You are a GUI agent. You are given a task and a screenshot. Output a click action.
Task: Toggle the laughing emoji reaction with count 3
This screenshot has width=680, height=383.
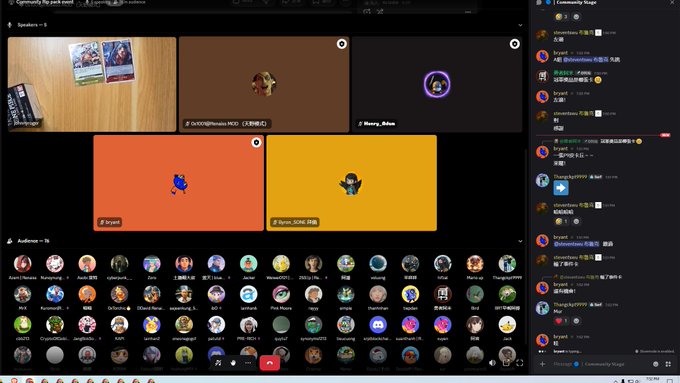[x=561, y=17]
